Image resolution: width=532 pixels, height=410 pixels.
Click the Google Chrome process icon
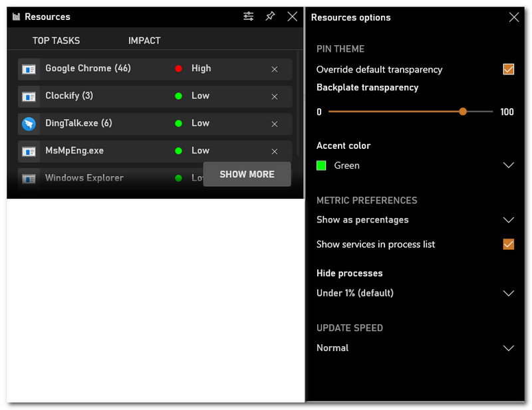tap(29, 69)
